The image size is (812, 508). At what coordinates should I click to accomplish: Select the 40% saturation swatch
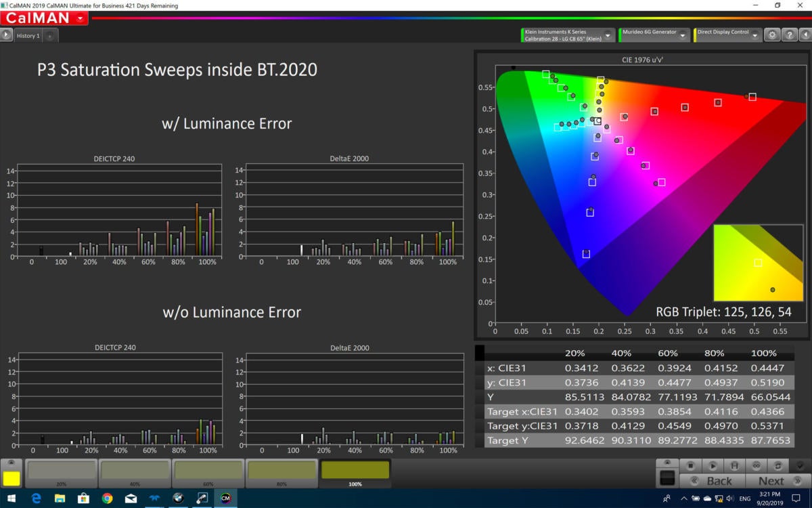(x=135, y=473)
